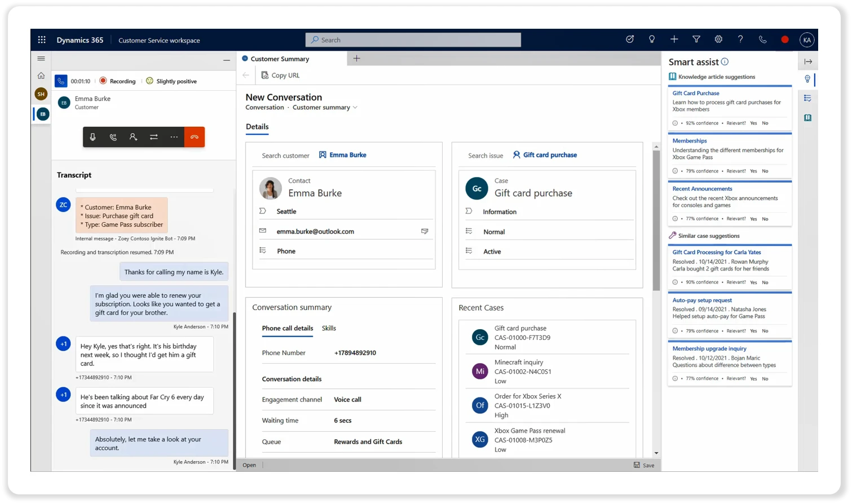This screenshot has height=504, width=852.
Task: Put the call on hold
Action: tap(113, 136)
